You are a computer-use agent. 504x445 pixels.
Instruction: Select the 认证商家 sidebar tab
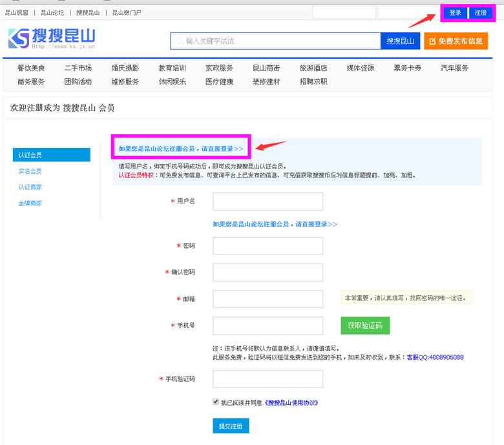coord(30,187)
